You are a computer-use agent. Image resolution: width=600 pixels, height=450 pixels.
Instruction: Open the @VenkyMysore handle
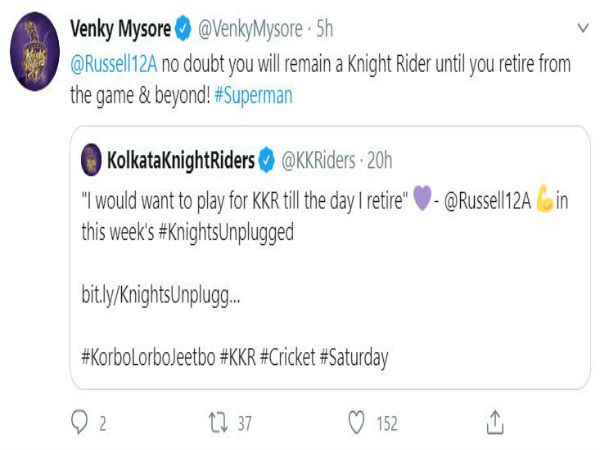(250, 29)
